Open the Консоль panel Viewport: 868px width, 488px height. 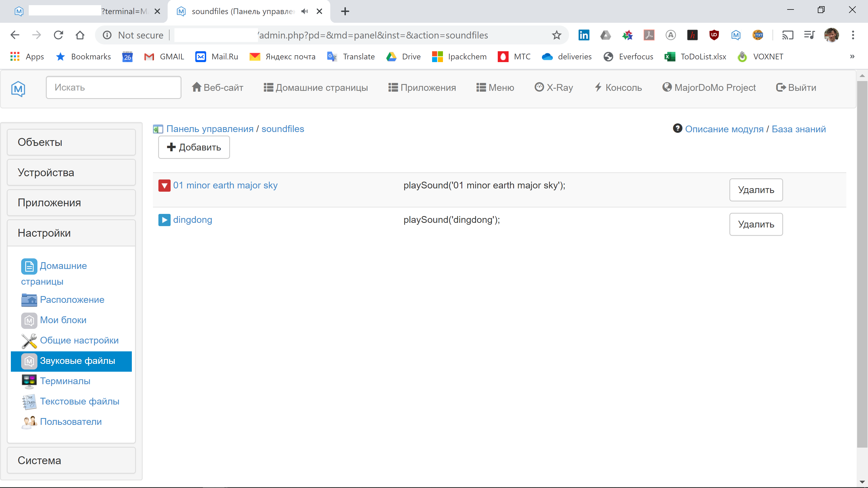[x=618, y=87]
